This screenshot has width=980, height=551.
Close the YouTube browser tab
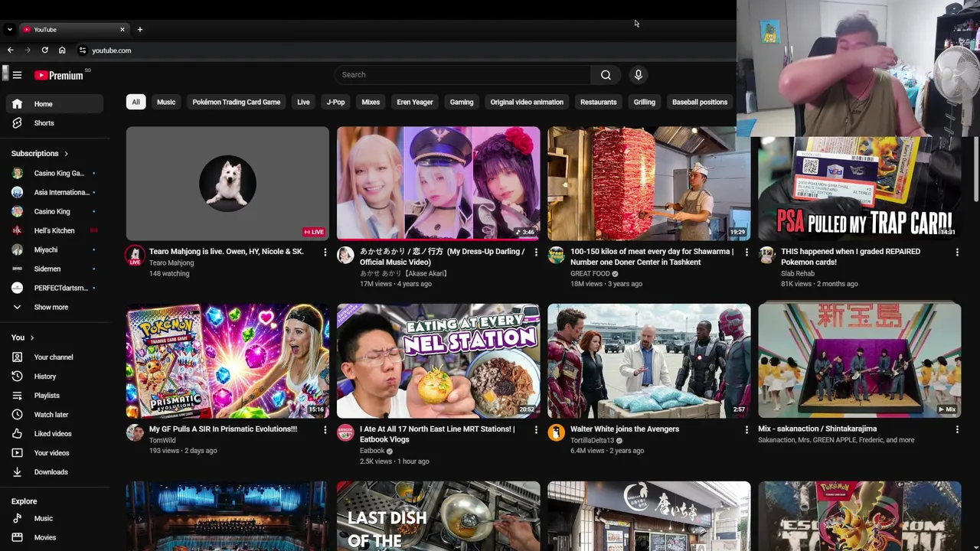tap(122, 30)
